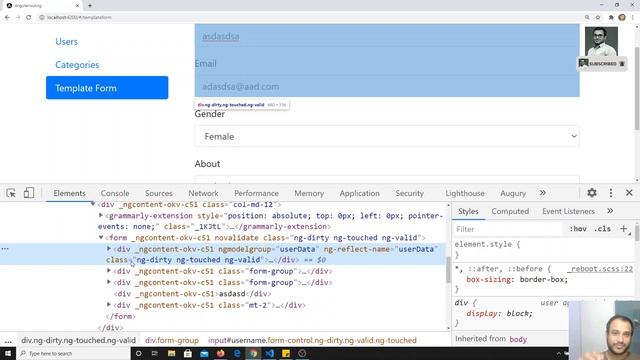The width and height of the screenshot is (640, 360).
Task: Expand the mt-2 div node
Action: coord(109,304)
